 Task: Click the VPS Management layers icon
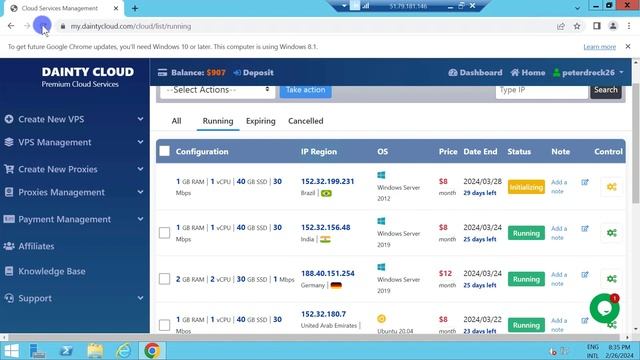[9, 142]
